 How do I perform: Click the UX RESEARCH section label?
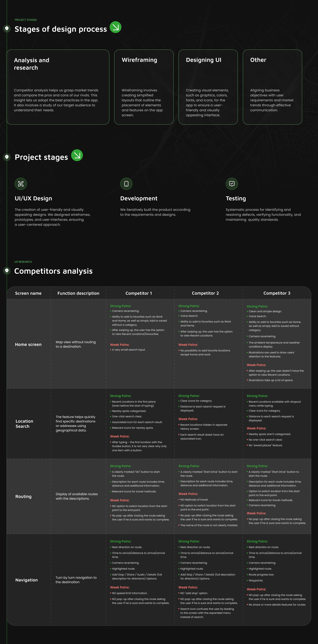pyautogui.click(x=23, y=262)
